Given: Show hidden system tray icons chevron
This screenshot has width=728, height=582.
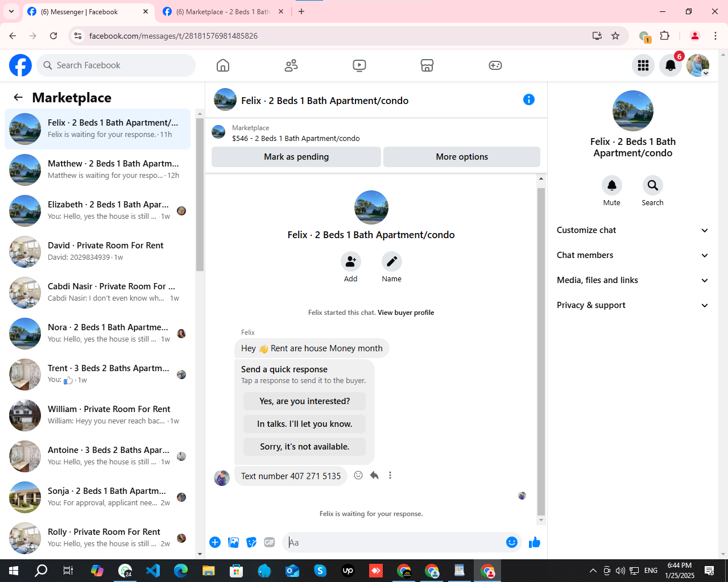Looking at the screenshot, I should click(593, 571).
